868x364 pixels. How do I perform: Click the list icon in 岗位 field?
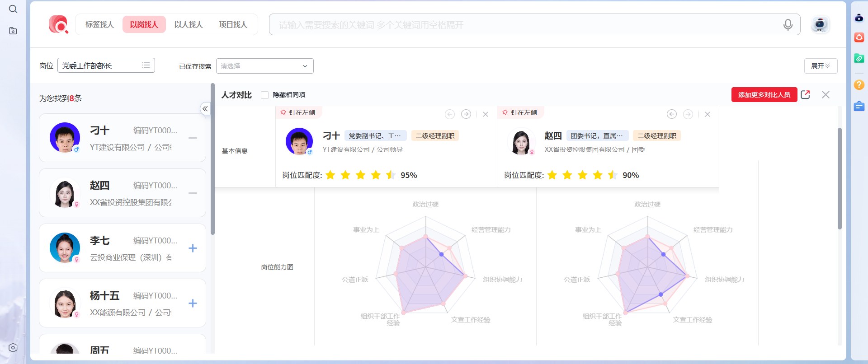point(146,65)
